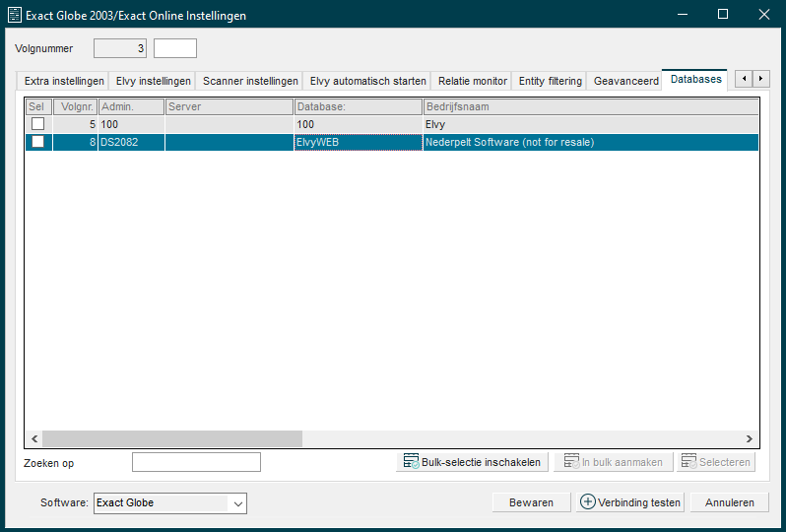Click the Verbinding testen plus icon
This screenshot has height=532, width=786.
(x=587, y=501)
